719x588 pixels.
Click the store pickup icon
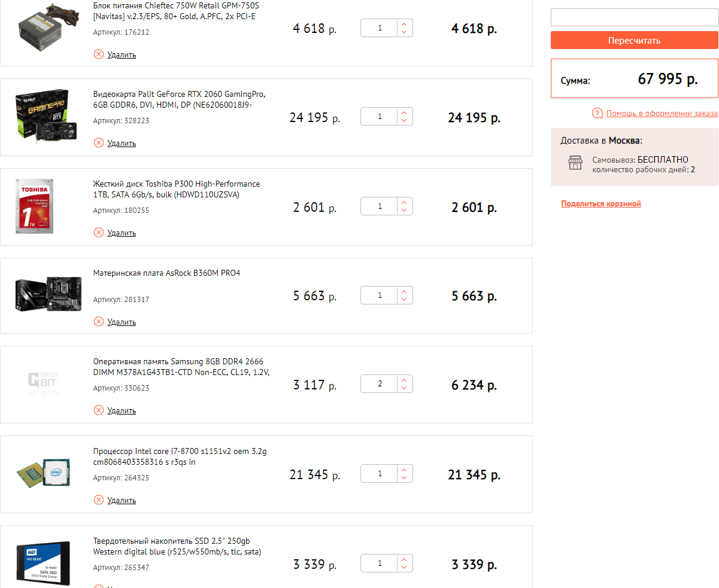[575, 163]
